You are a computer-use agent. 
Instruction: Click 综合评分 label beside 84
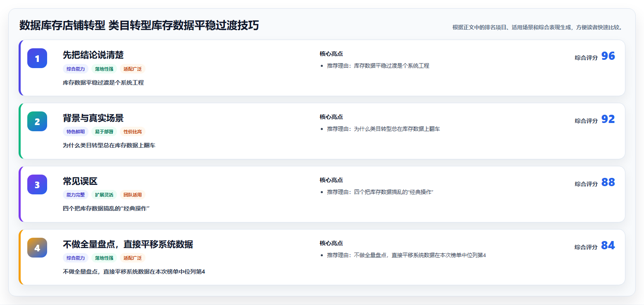pyautogui.click(x=586, y=247)
